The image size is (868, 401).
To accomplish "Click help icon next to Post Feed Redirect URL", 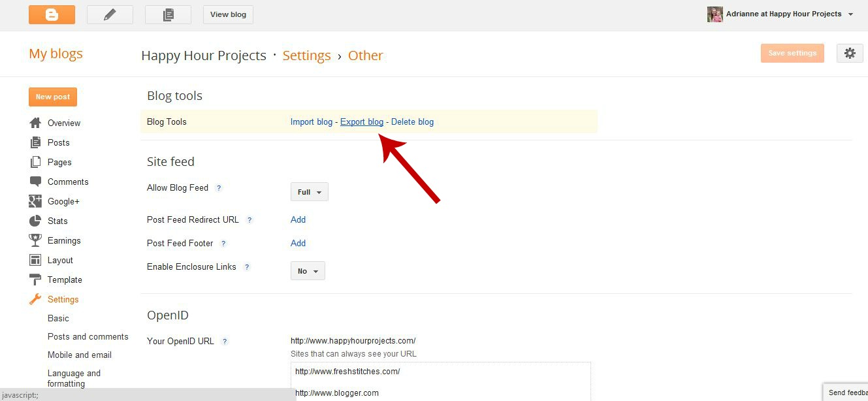I will (249, 220).
